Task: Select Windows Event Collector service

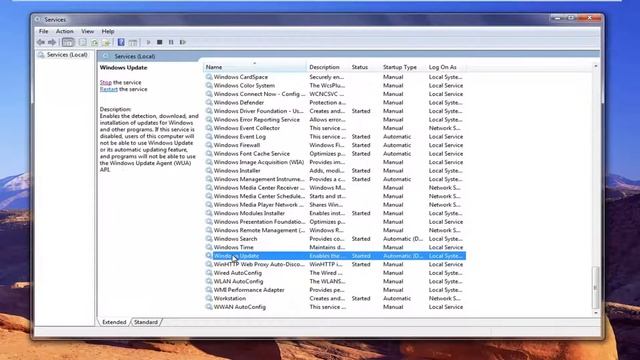Action: [x=335, y=128]
